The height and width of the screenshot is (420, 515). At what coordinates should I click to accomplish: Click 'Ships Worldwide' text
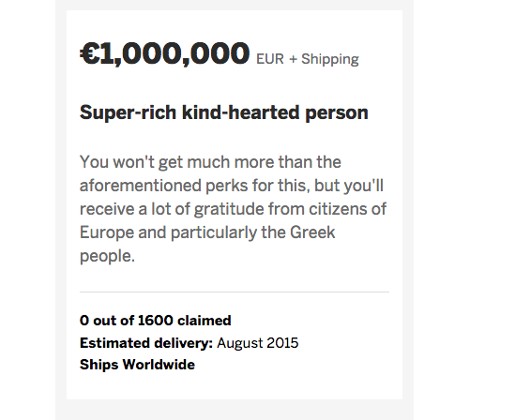[137, 365]
